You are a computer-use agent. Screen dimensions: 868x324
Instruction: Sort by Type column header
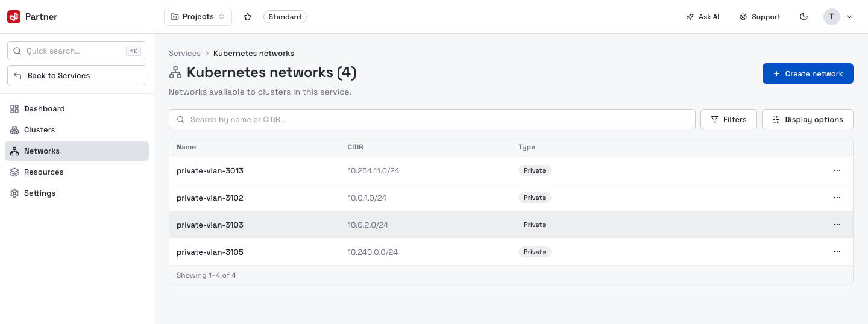(527, 147)
